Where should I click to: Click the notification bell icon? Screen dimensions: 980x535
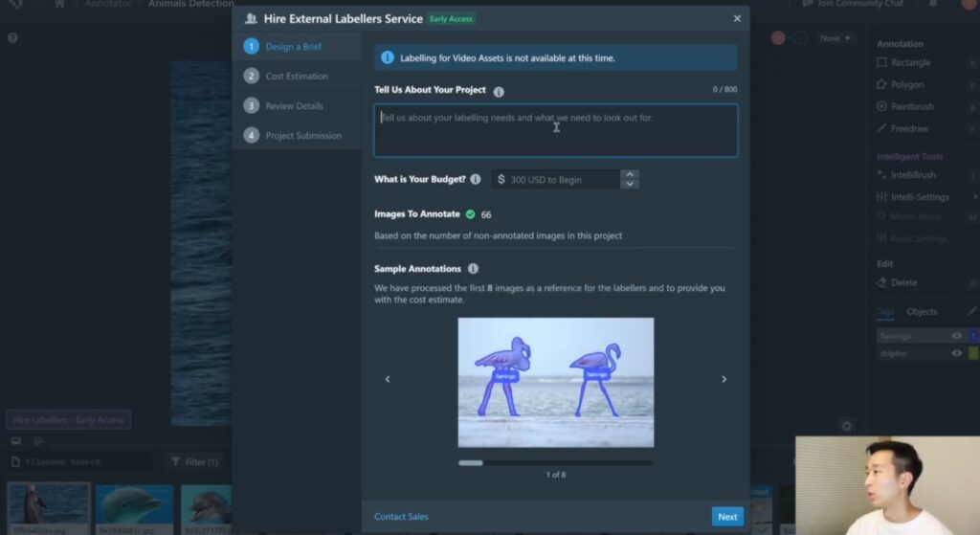tap(932, 4)
